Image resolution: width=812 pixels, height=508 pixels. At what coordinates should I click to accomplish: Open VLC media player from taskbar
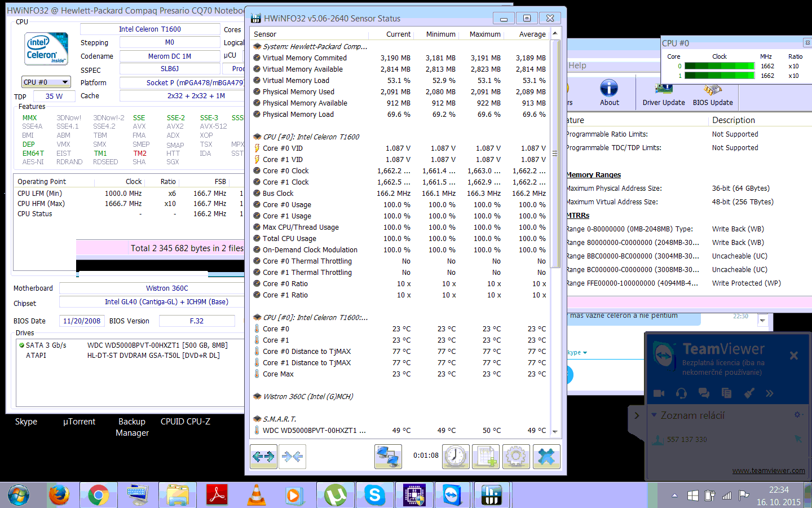click(x=257, y=496)
